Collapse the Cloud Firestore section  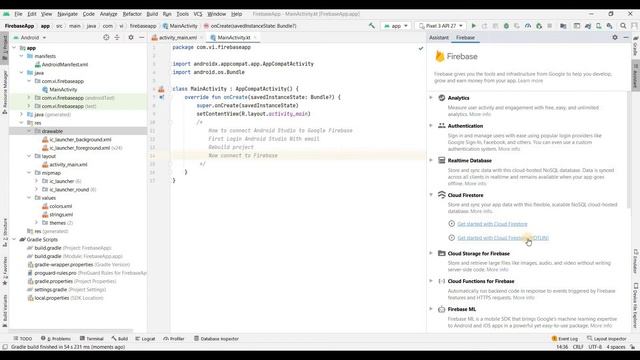431,195
